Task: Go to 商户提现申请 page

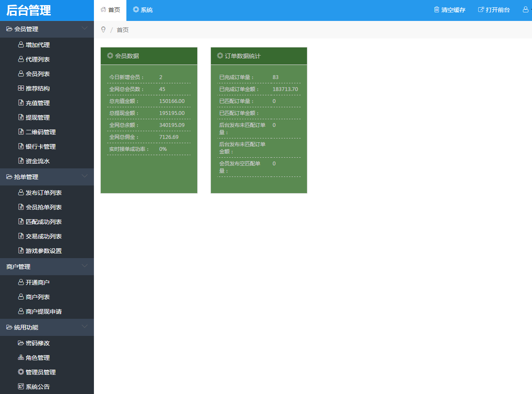Action: tap(44, 312)
